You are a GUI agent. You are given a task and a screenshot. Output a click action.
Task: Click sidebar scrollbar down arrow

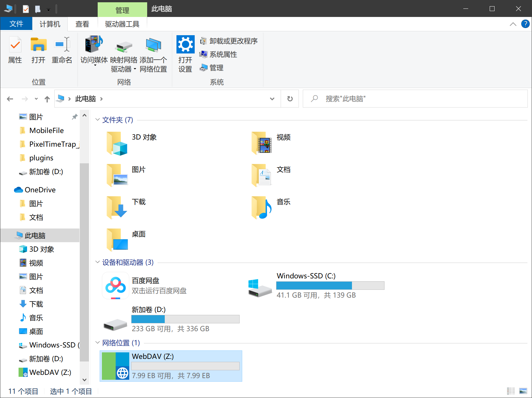coord(84,380)
